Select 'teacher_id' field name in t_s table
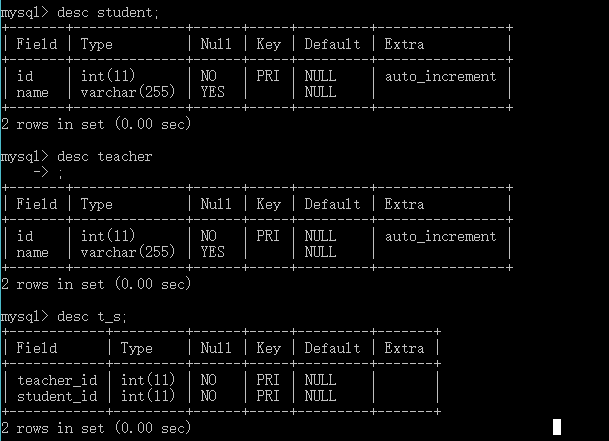Image resolution: width=609 pixels, height=441 pixels. (x=58, y=380)
